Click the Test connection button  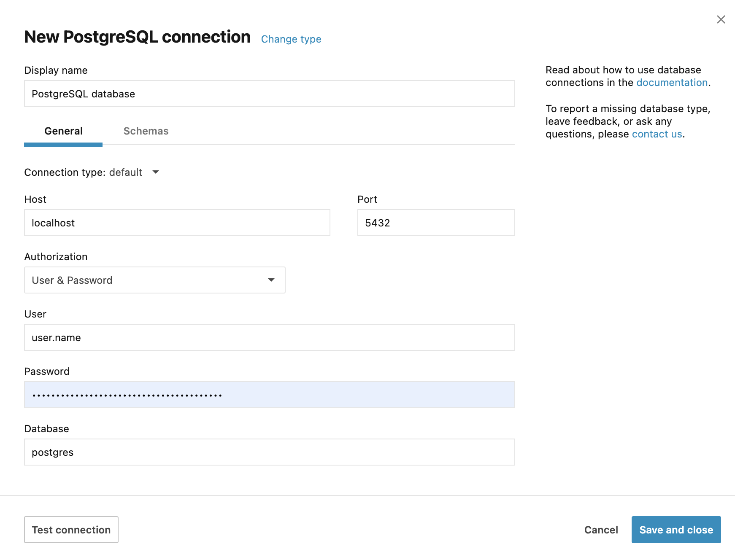[x=71, y=530]
